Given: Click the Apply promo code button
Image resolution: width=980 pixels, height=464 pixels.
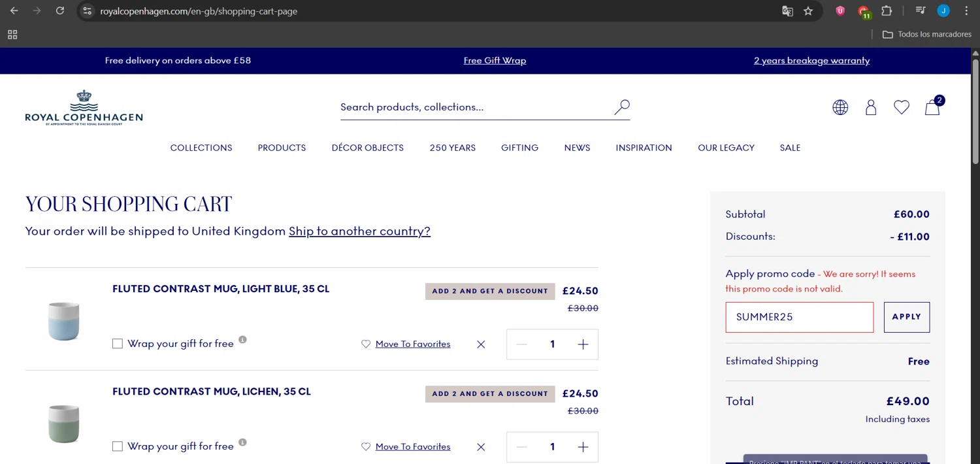Looking at the screenshot, I should [x=907, y=317].
